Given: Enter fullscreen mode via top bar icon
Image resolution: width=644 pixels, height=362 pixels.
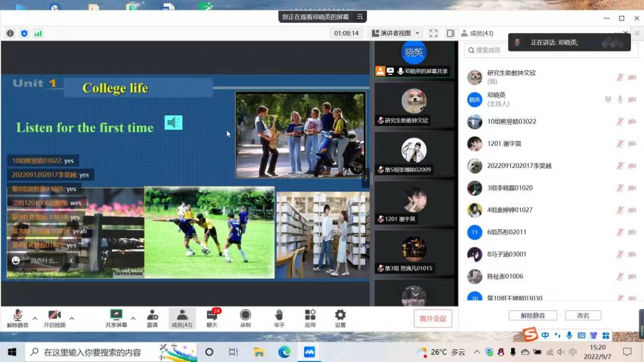Looking at the screenshot, I should tap(433, 33).
